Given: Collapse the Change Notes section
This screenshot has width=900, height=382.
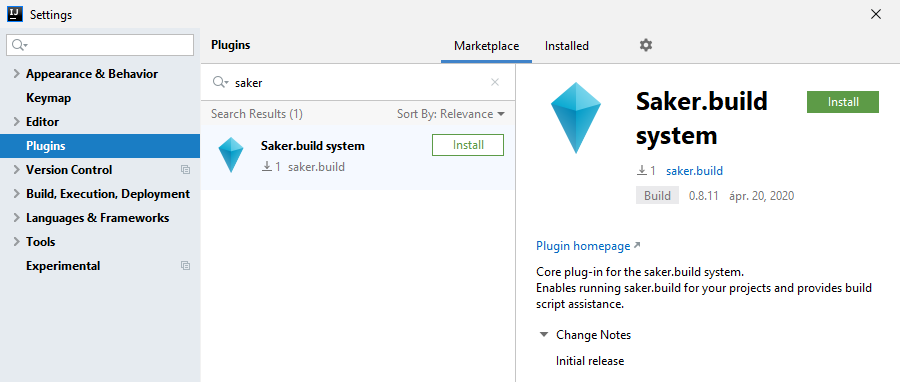Looking at the screenshot, I should tap(544, 335).
